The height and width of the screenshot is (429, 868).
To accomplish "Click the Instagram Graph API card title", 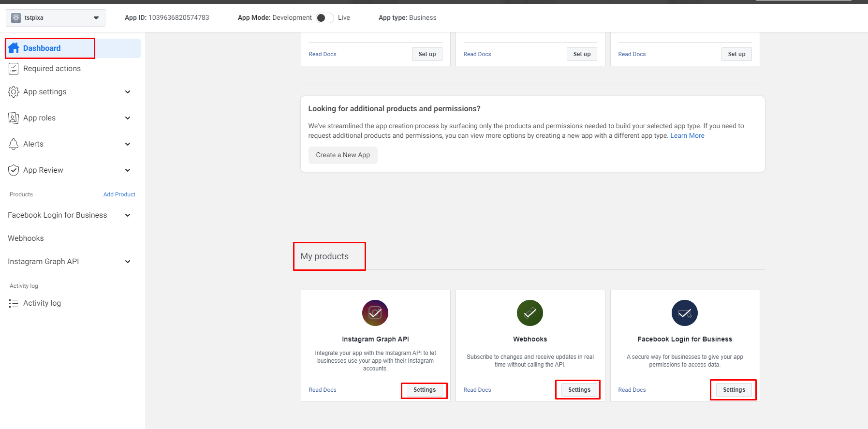I will pos(375,340).
